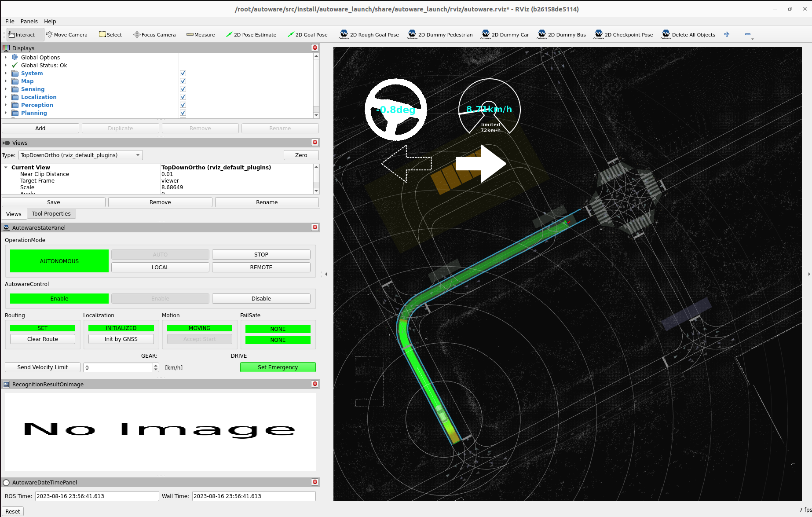Screen dimensions: 812x517
Task: Toggle the Map display checkbox
Action: pos(183,81)
